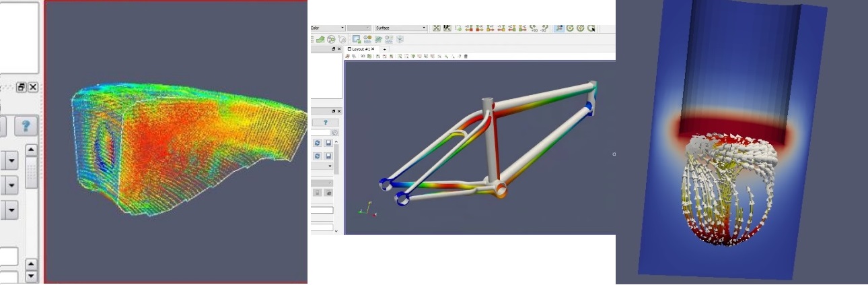The width and height of the screenshot is (868, 285).
Task: Add a new layout tab with plus
Action: click(x=384, y=49)
